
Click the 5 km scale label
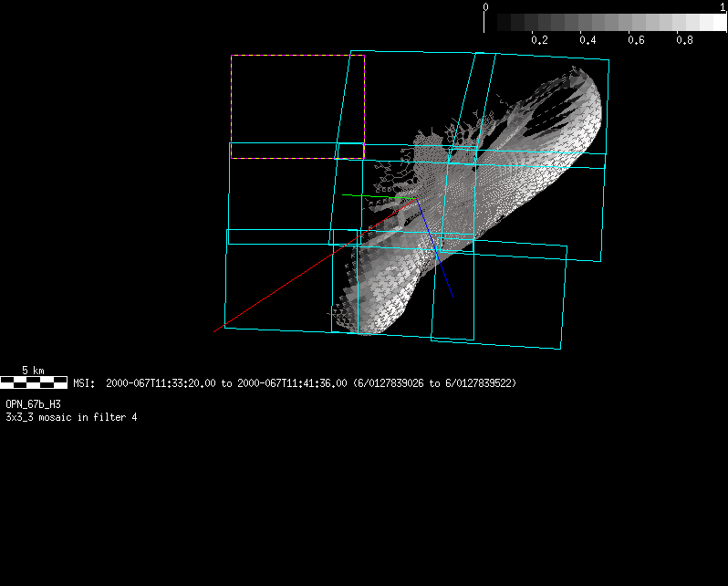[x=33, y=371]
